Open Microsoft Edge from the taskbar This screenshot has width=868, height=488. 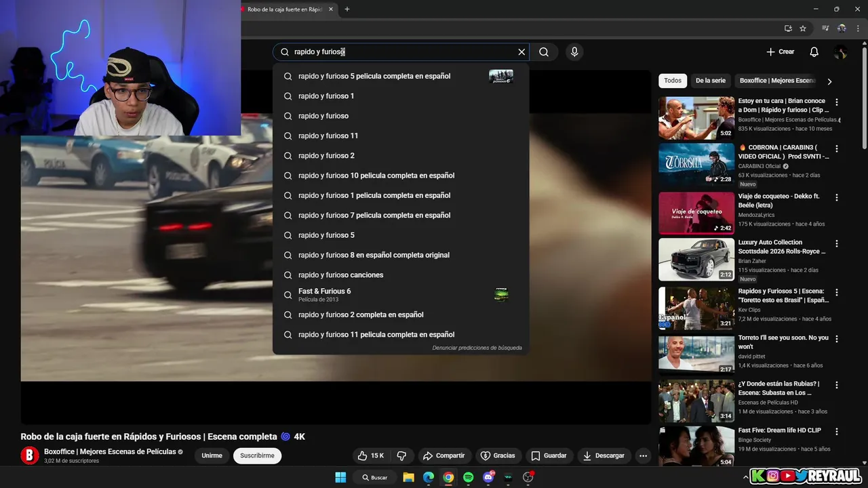pos(429,477)
